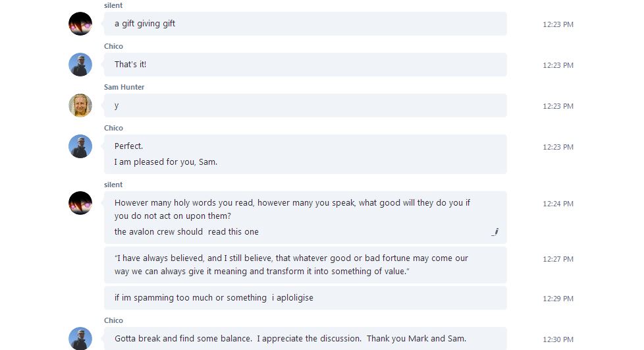Click the 'I have always believed' quote message
Image resolution: width=644 pixels, height=350 pixels.
coord(305,265)
